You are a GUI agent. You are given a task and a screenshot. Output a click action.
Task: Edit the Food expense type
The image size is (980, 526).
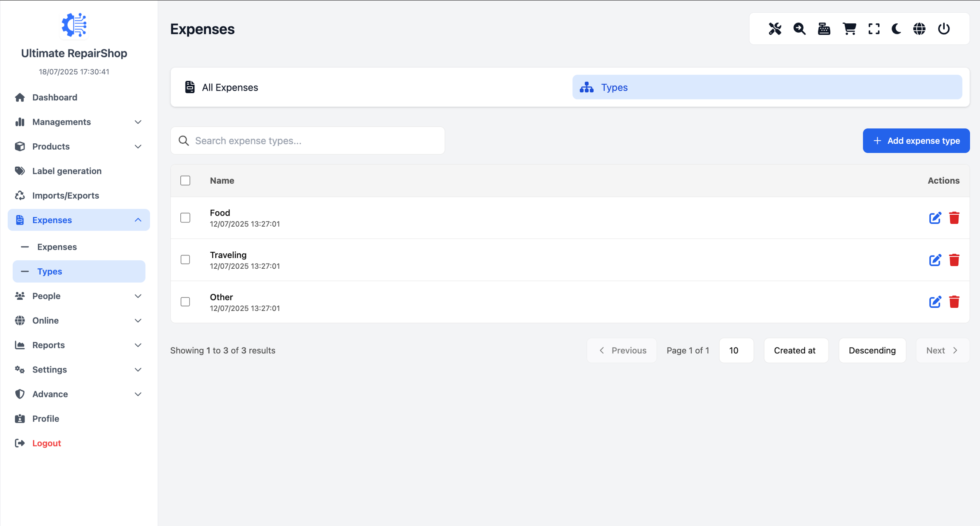coord(934,218)
